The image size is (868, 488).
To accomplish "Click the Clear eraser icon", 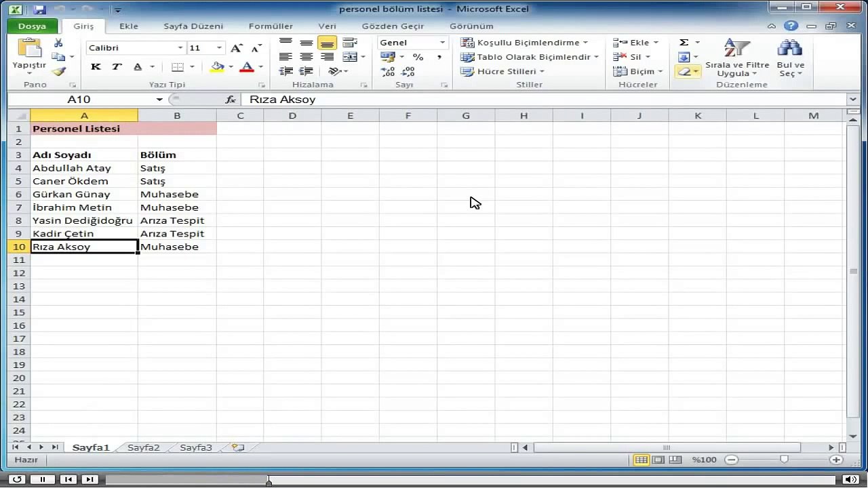I will click(684, 71).
